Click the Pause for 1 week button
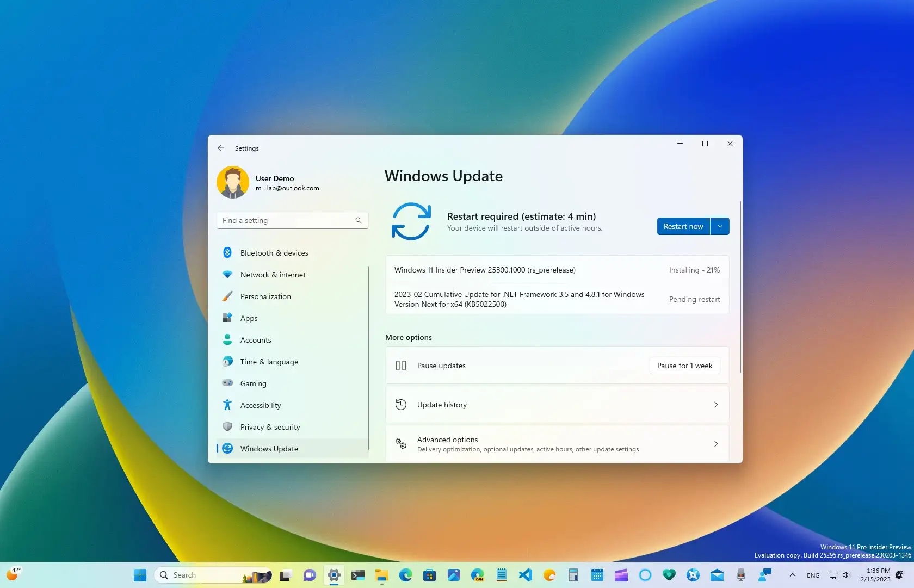This screenshot has width=914, height=588. [x=684, y=366]
